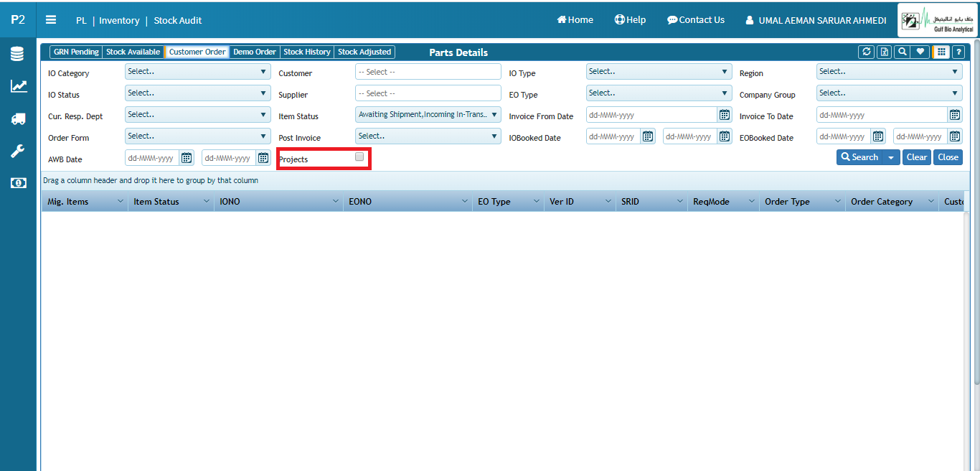Viewport: 980px width, 471px height.
Task: Switch to the Stock History tab
Action: tap(307, 52)
